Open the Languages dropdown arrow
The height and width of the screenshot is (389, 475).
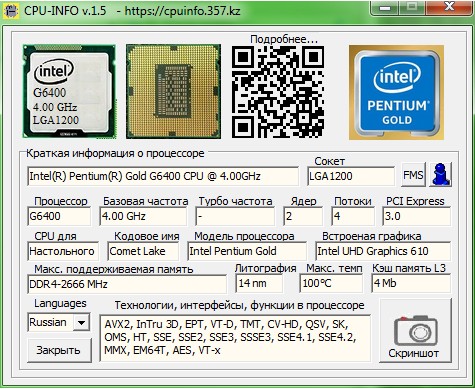[81, 322]
